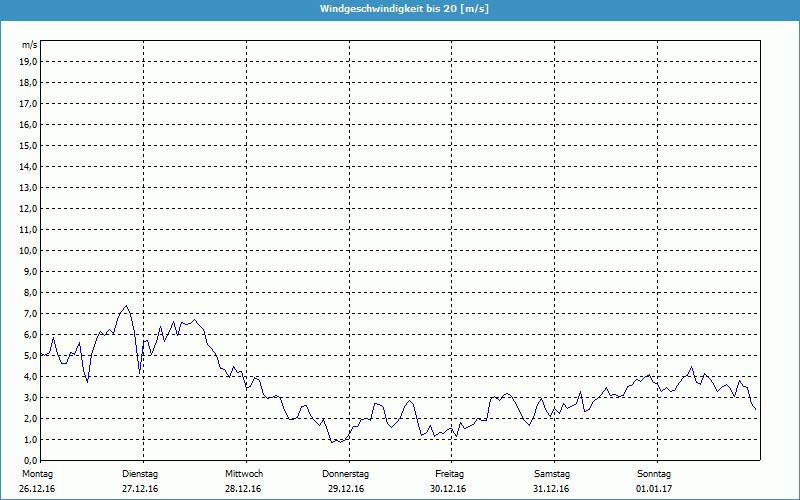Select the "0,0" y-axis baseline label

pos(30,460)
